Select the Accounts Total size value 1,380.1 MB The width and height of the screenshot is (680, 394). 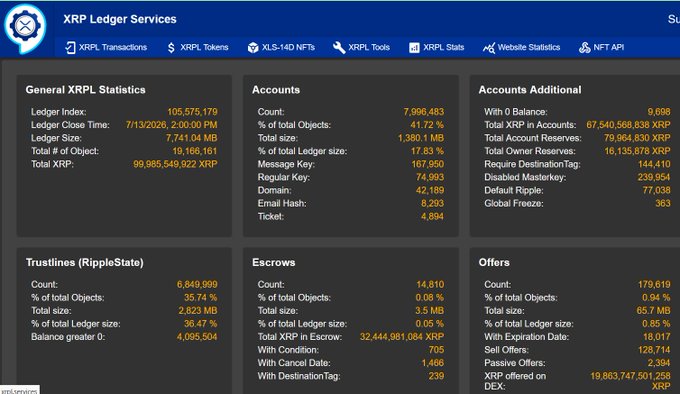point(421,138)
